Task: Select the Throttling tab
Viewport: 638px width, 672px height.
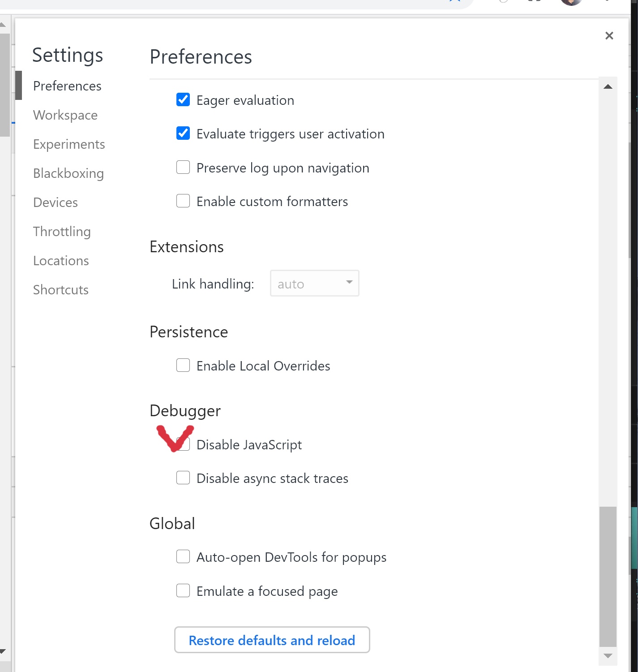Action: 62,232
